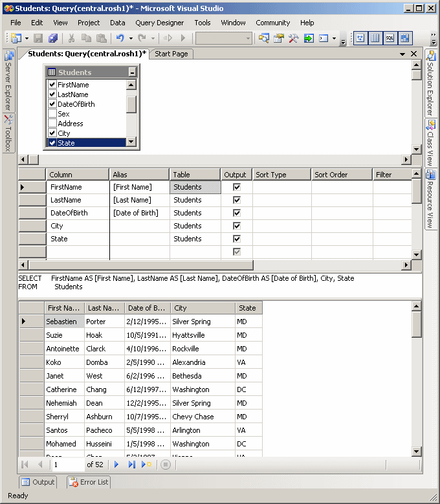Open the Command Window dropdown arrow
The height and width of the screenshot is (504, 440).
[x=335, y=39]
